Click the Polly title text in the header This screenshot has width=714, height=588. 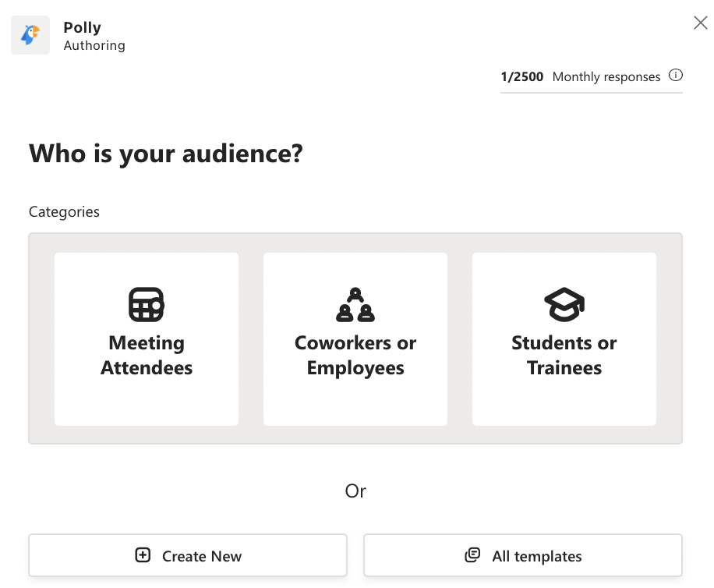82,27
